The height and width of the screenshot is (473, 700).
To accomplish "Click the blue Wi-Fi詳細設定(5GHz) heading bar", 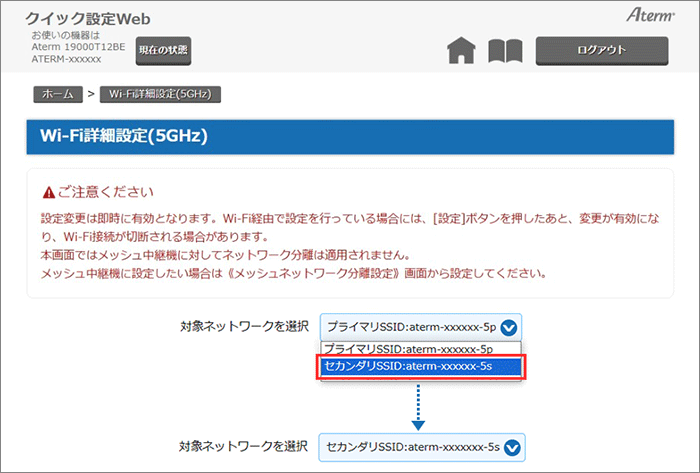I will tap(350, 137).
